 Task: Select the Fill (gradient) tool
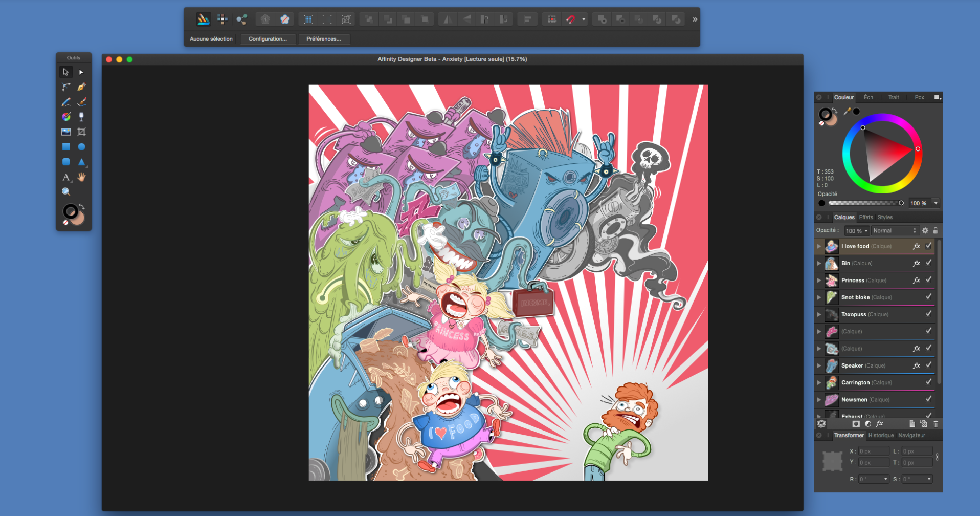(x=65, y=117)
